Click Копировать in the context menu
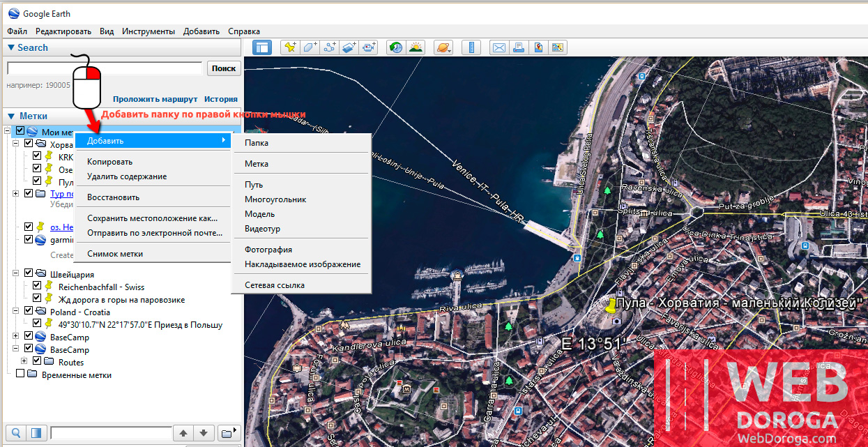 coord(153,162)
